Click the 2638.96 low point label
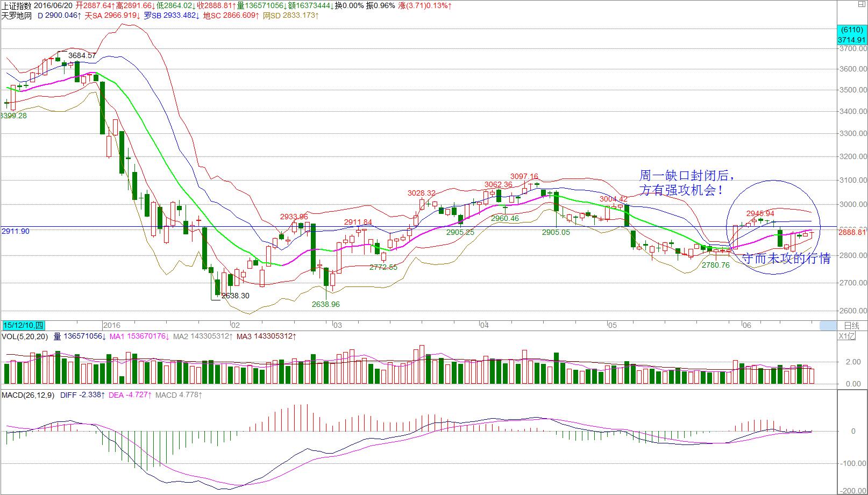The image size is (868, 495). [326, 304]
